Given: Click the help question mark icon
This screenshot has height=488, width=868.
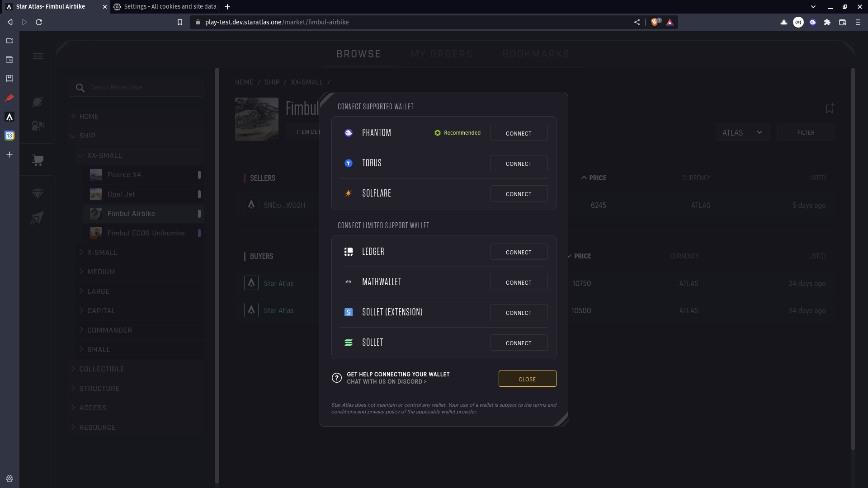Looking at the screenshot, I should point(337,378).
